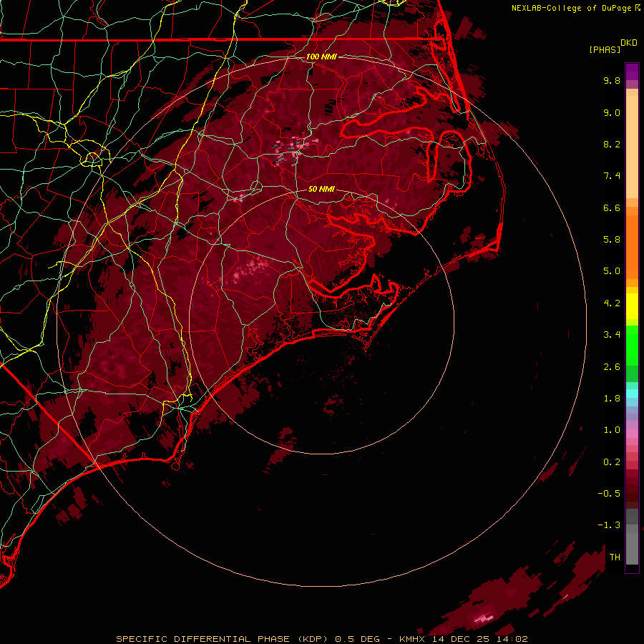Click the 9.8 value on color scale

pyautogui.click(x=612, y=80)
